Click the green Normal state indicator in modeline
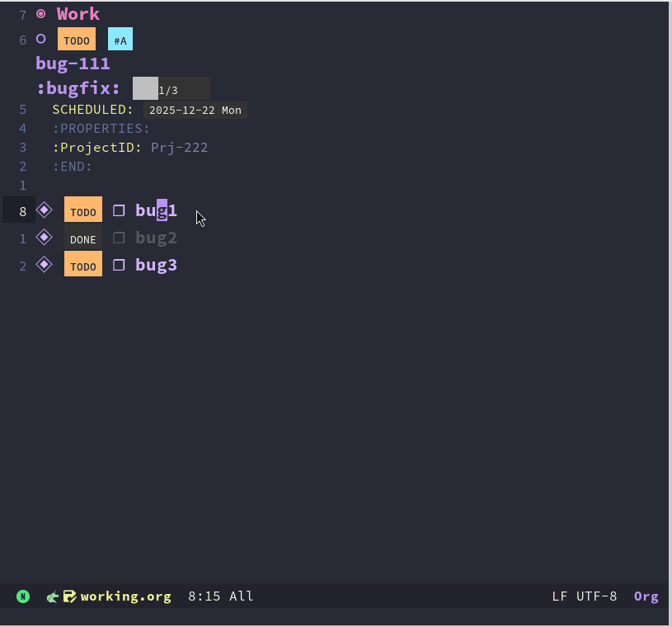The height and width of the screenshot is (627, 672). (x=23, y=596)
